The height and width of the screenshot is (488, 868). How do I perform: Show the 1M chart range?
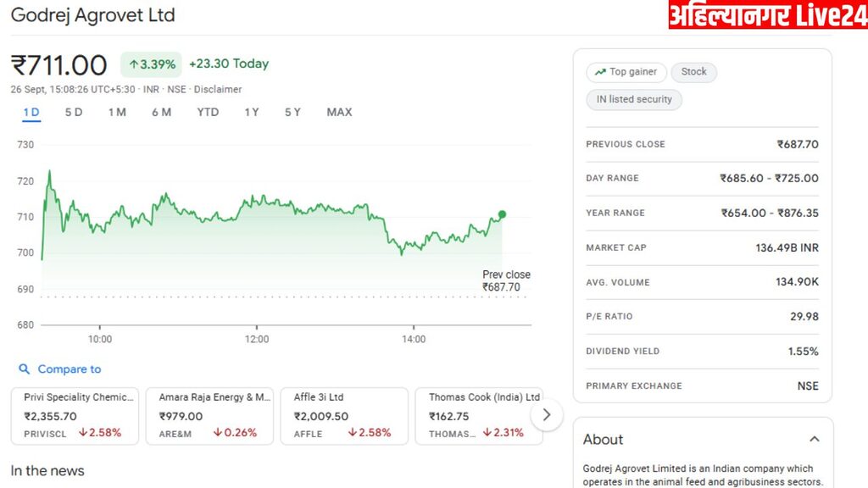[117, 112]
